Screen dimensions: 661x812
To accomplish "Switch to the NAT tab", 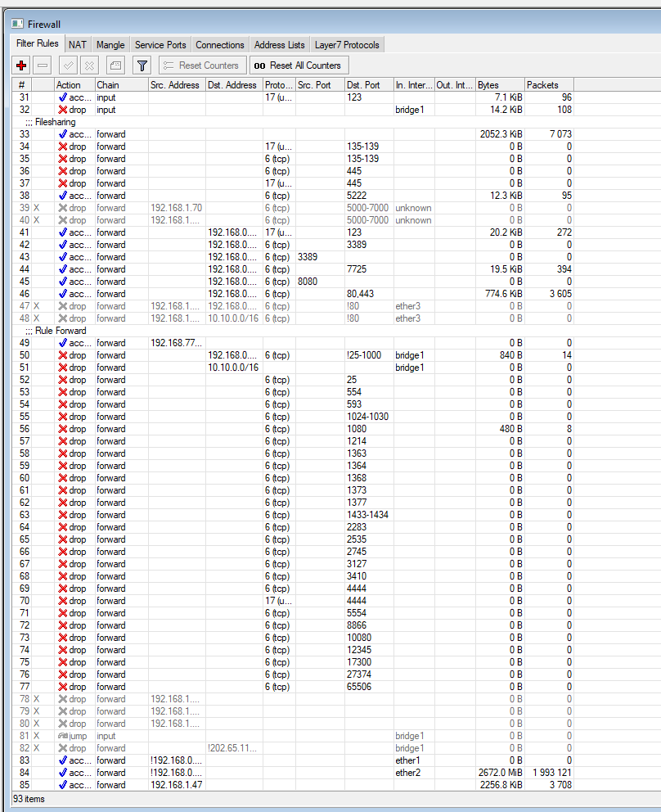I will (77, 45).
